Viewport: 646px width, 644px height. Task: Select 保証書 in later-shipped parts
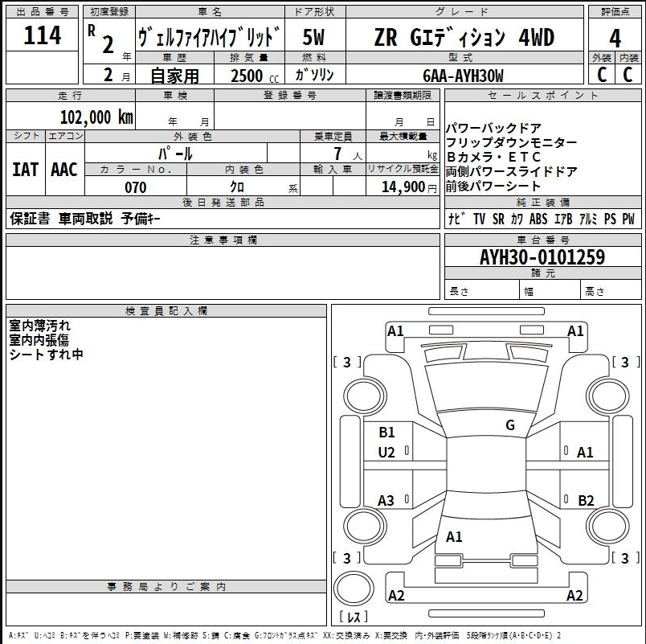click(x=29, y=219)
